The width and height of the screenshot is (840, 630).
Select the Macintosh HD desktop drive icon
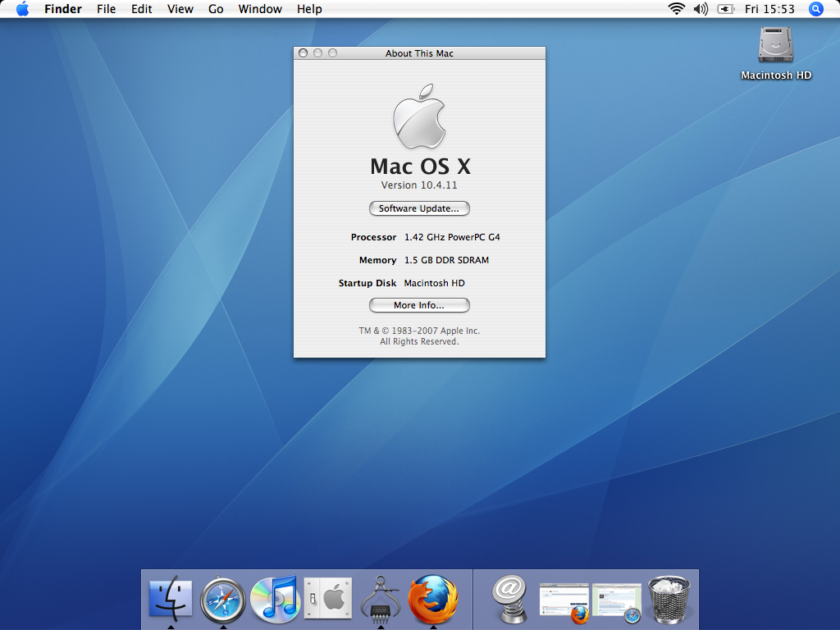776,44
